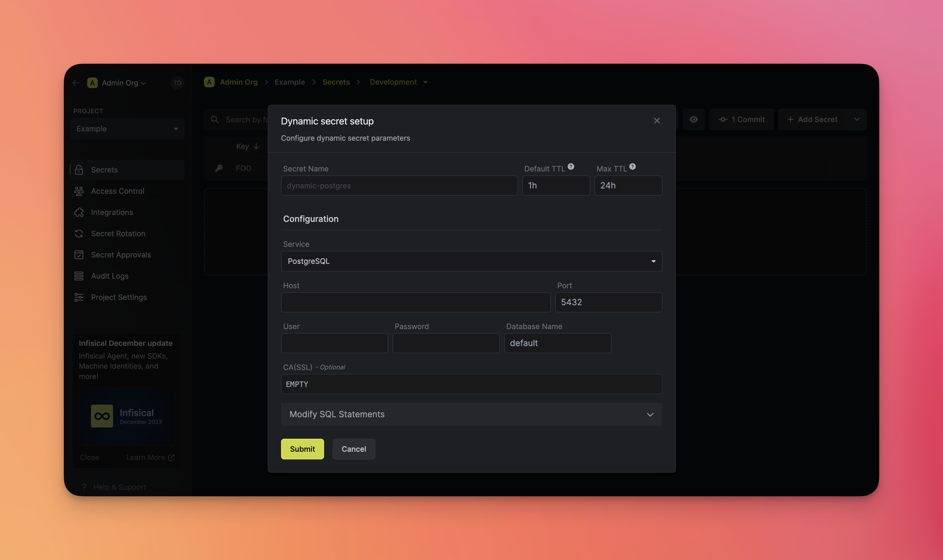The width and height of the screenshot is (943, 560).
Task: Click Secrets in the breadcrumb
Action: (x=336, y=82)
